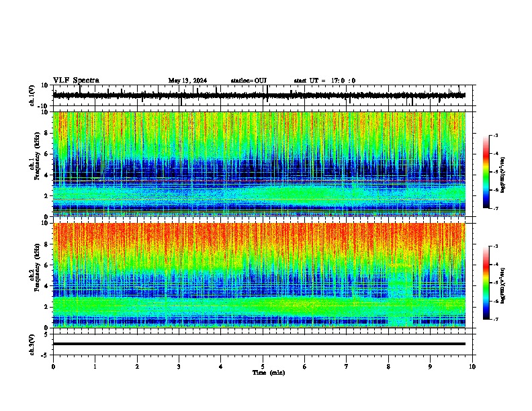Click the ch.2 spectrogram color scale bar
The height and width of the screenshot is (411, 532).
(x=486, y=283)
